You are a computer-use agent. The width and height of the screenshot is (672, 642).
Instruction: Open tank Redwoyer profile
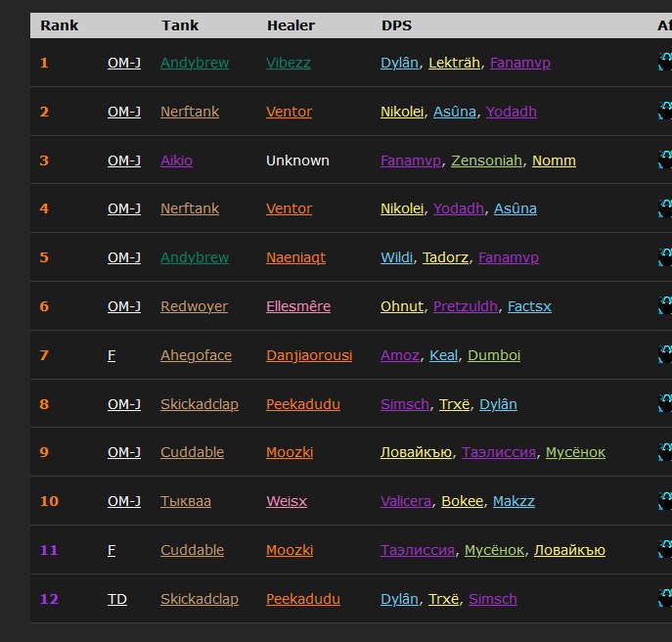(194, 306)
